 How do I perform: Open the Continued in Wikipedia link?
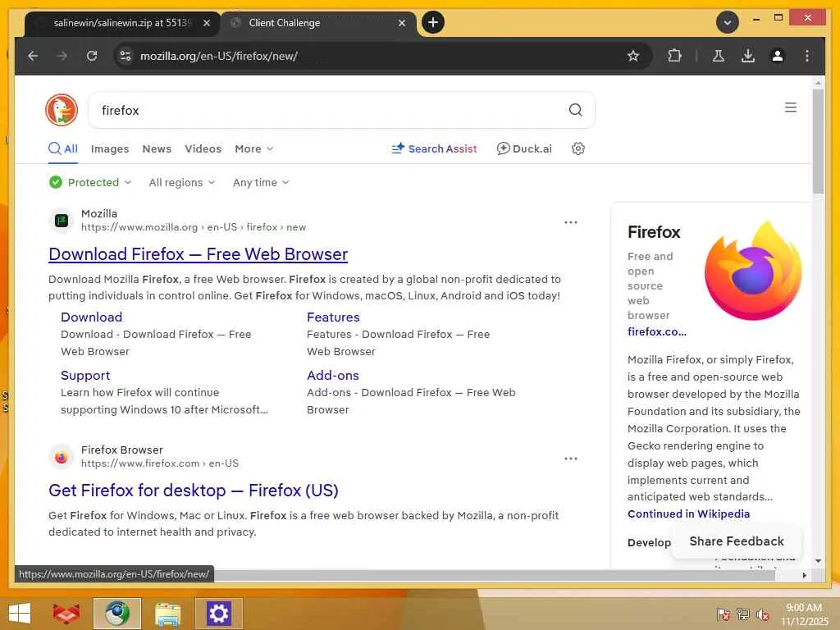click(688, 514)
